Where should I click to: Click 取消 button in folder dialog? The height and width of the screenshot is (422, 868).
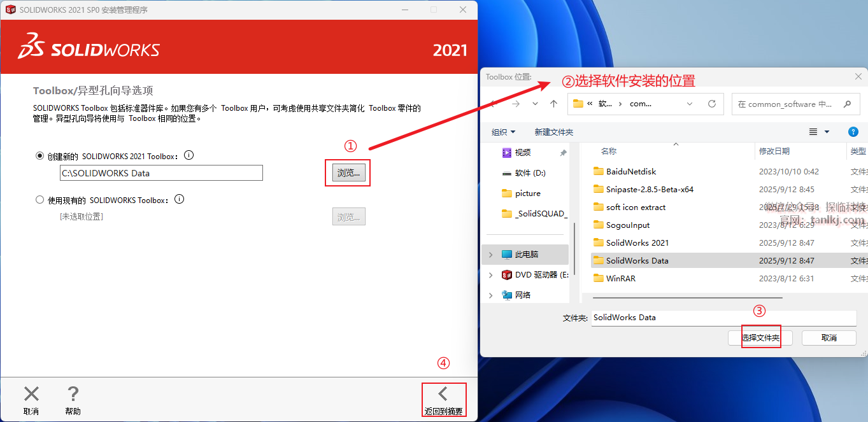coord(829,337)
